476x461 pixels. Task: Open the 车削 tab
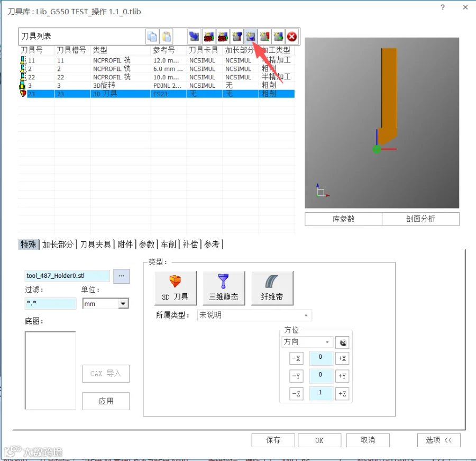tap(169, 245)
